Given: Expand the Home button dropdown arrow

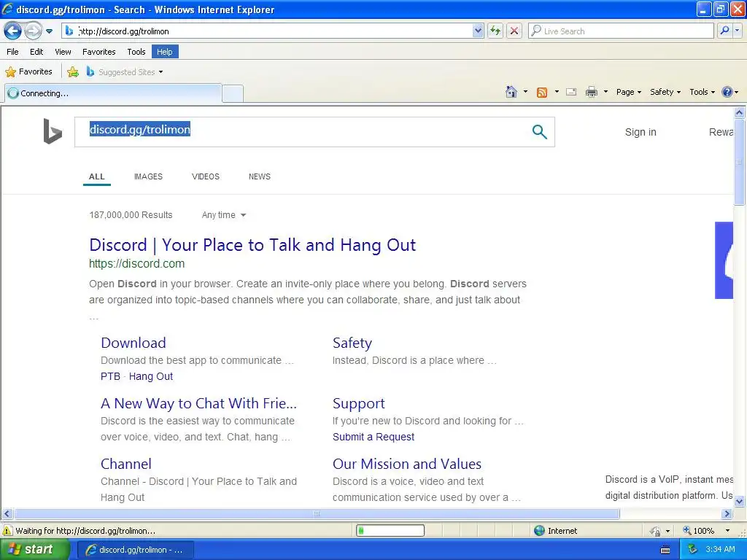Looking at the screenshot, I should point(525,92).
